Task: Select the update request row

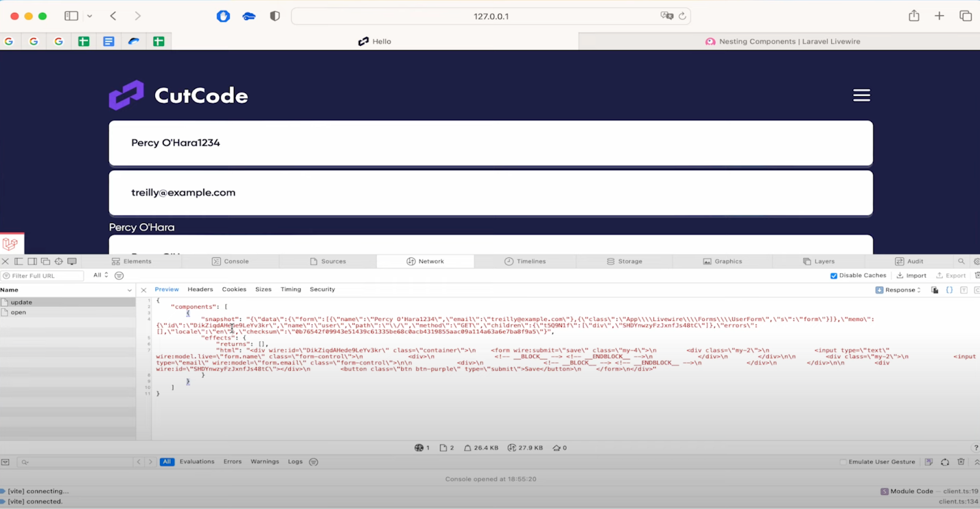Action: click(x=67, y=302)
